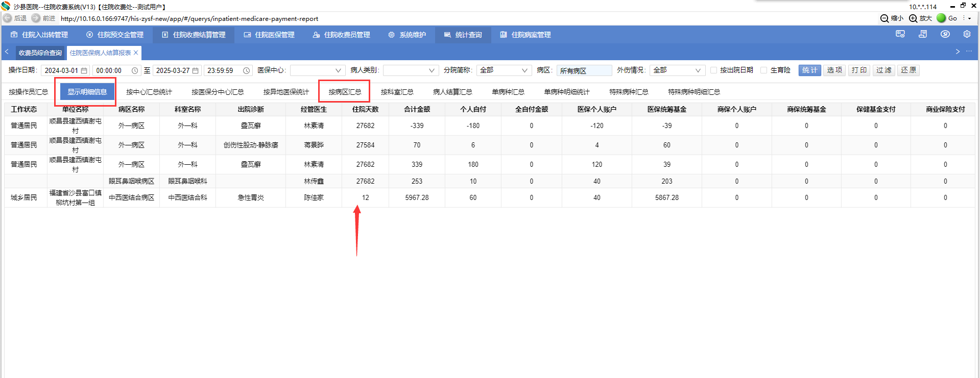
Task: Select the 按异地医保统计 tab
Action: point(286,92)
